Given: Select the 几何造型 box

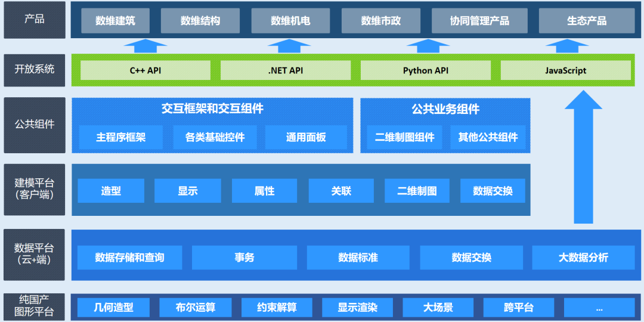Looking at the screenshot, I should [113, 308].
